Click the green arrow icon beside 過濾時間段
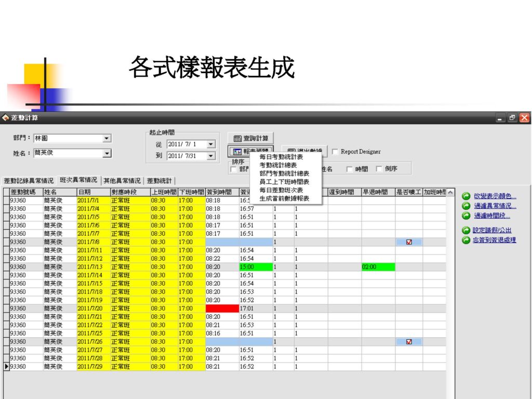 coord(466,216)
